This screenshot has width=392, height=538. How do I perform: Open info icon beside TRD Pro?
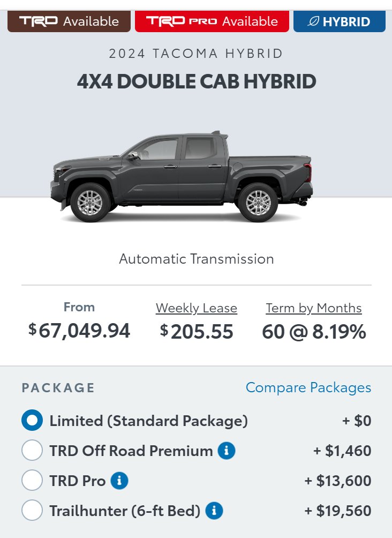pyautogui.click(x=119, y=480)
